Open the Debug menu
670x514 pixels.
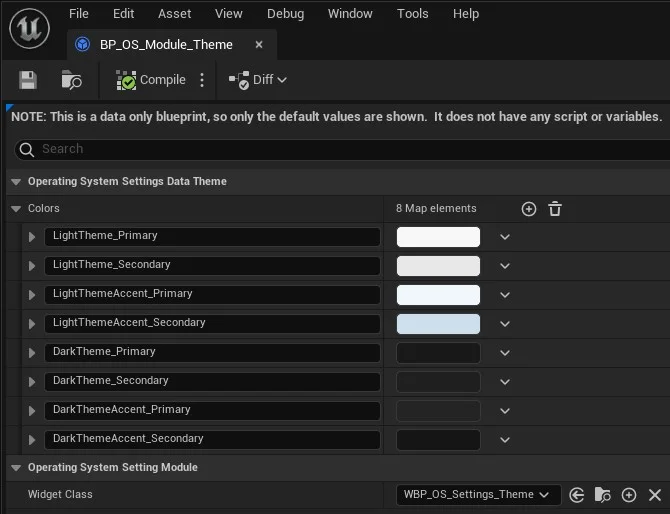285,14
